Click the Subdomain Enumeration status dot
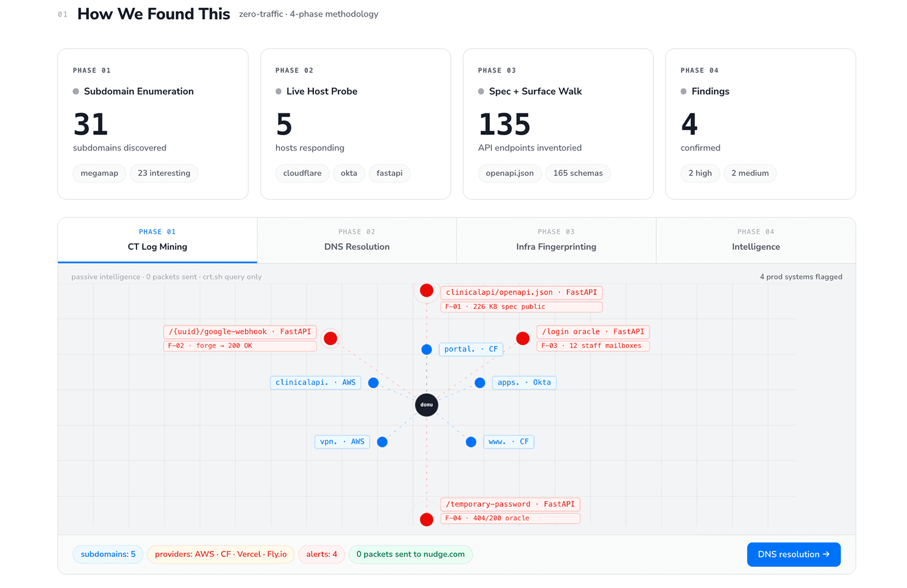907x588 pixels. pyautogui.click(x=76, y=91)
